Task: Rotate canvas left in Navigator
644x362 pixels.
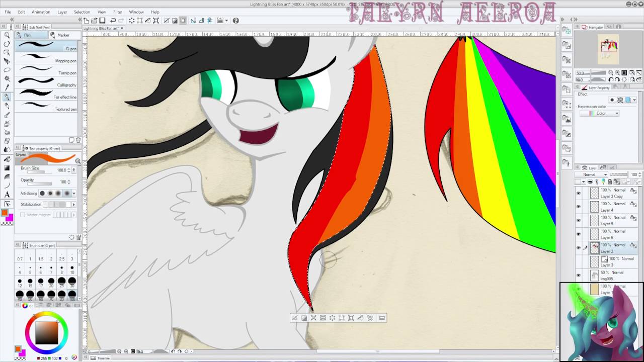Action: (x=611, y=79)
